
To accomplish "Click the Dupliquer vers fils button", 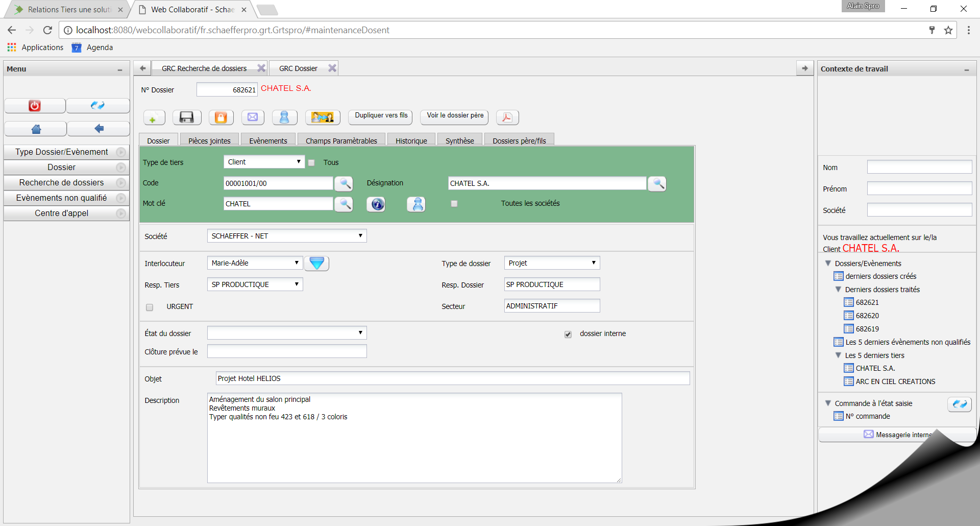I will 380,117.
